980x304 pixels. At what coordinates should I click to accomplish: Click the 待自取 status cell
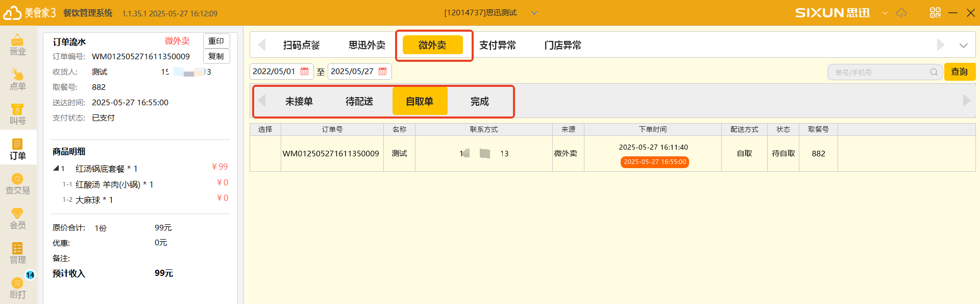[783, 153]
